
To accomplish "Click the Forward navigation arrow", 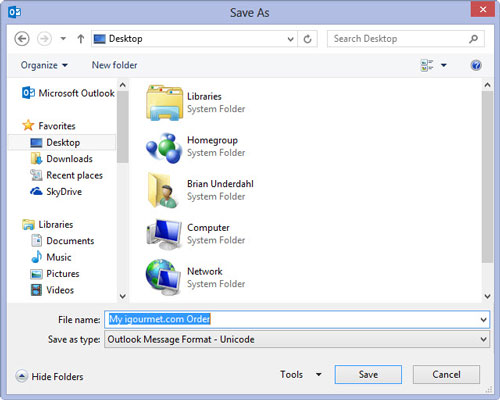I will (44, 39).
